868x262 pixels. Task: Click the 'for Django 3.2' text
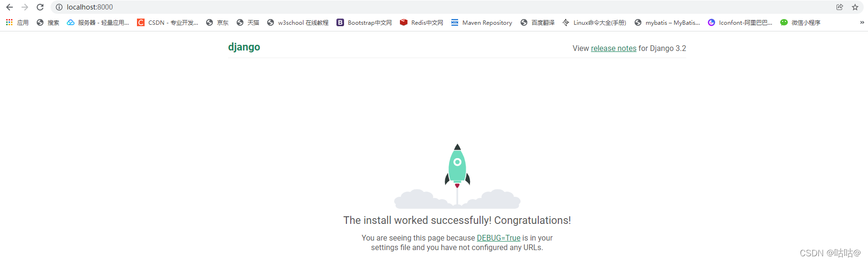662,48
